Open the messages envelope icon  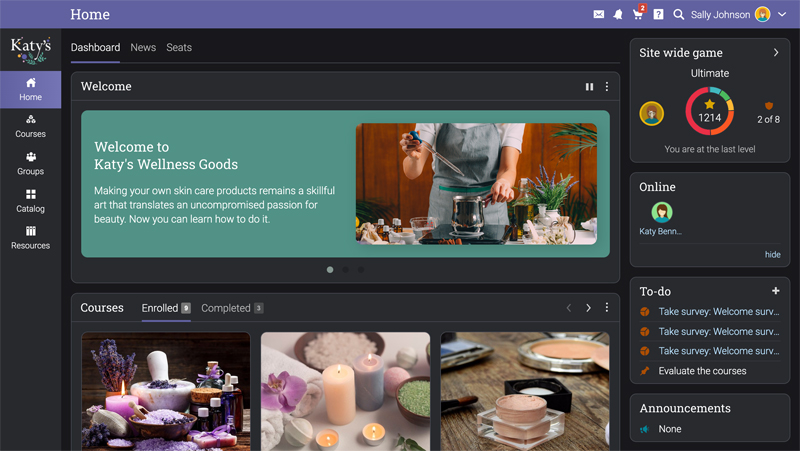[x=598, y=14]
